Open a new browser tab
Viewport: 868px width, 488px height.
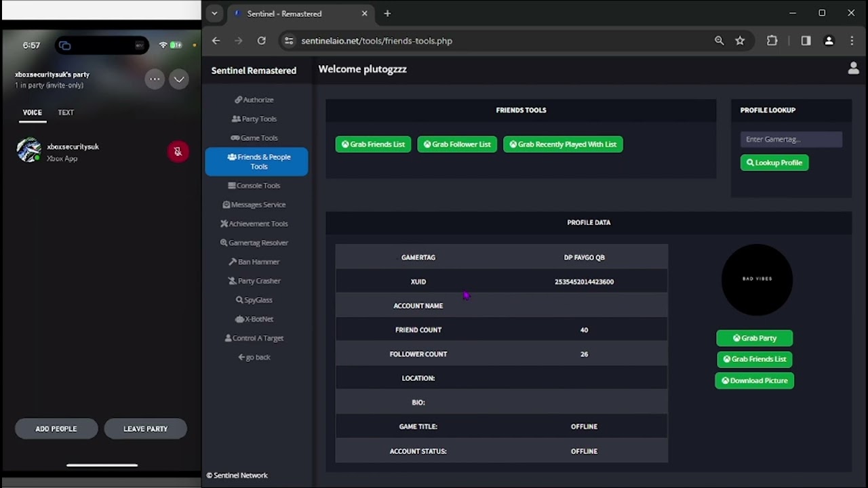[387, 14]
